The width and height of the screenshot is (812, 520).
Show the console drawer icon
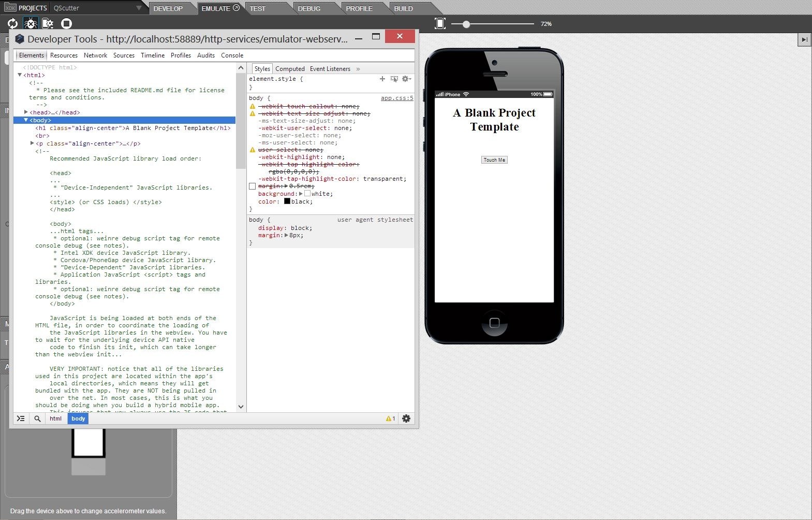21,418
